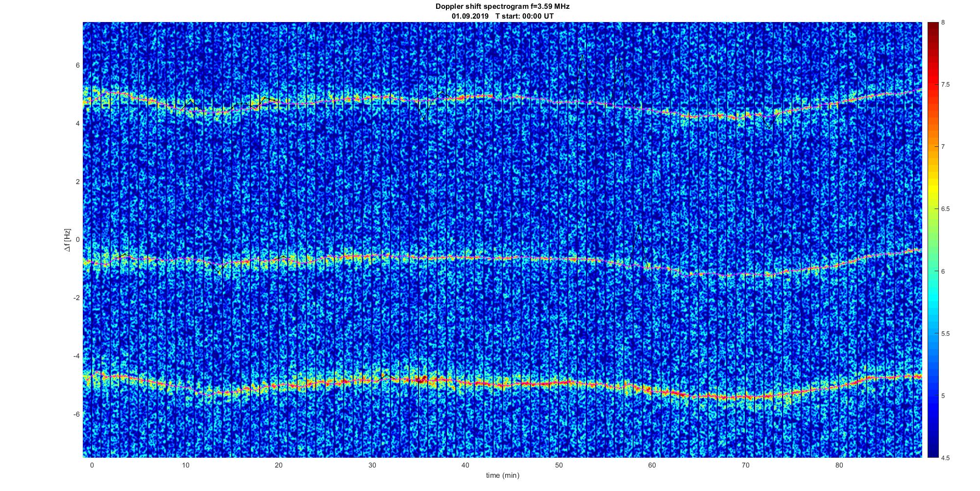Click the y-axis tick label '2'
The image size is (980, 491).
(x=78, y=182)
